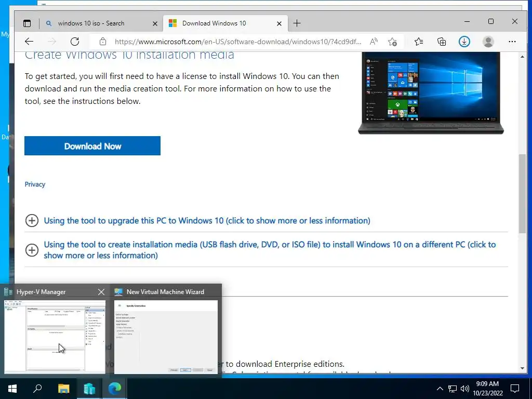Go back to the previous page
Viewport: 532px width, 399px height.
pyautogui.click(x=29, y=42)
